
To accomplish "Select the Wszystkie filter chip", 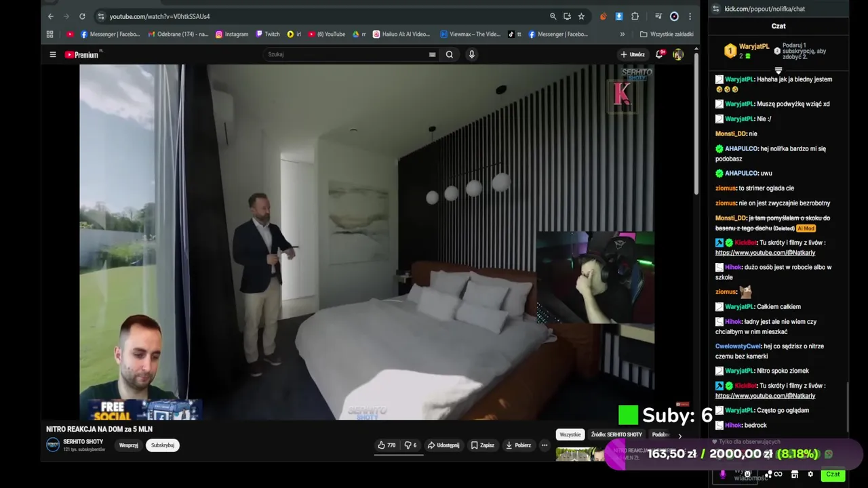I will point(570,434).
